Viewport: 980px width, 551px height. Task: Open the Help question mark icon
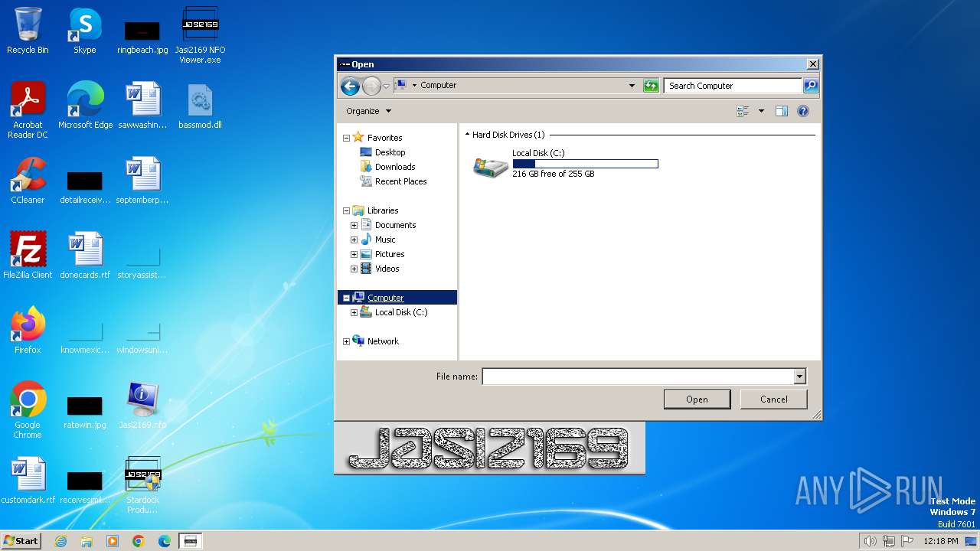coord(803,111)
